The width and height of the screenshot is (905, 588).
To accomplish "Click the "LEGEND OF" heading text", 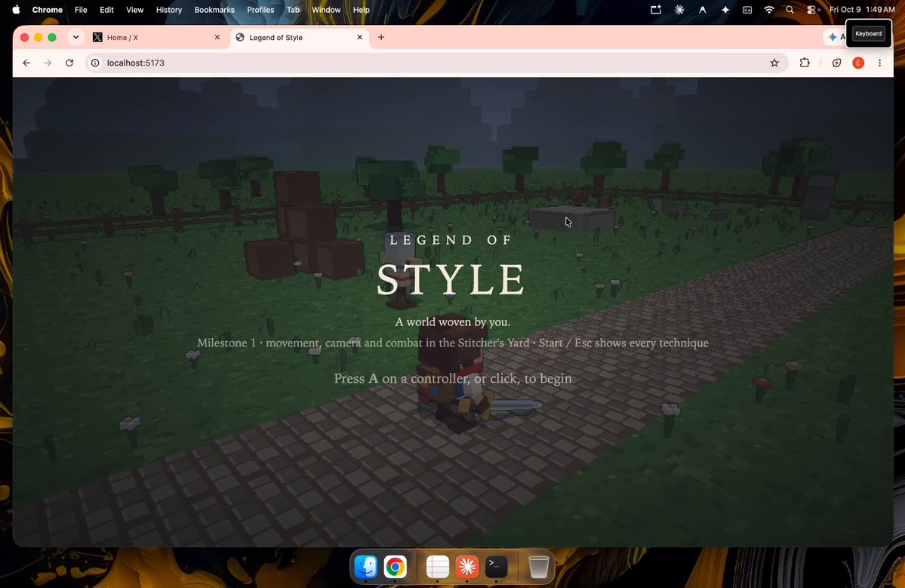I will click(x=451, y=240).
